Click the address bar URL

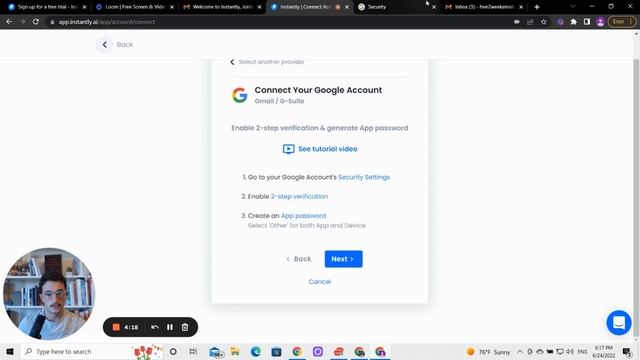(107, 22)
